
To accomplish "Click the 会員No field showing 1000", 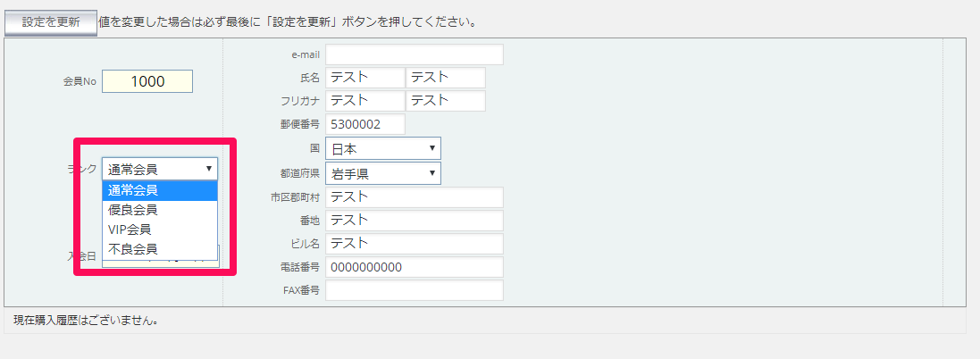I will (x=147, y=81).
